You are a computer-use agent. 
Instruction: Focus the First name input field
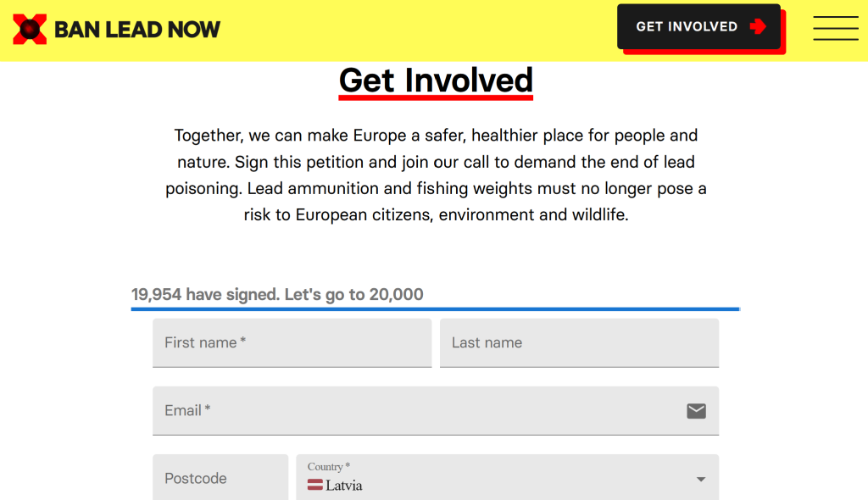(x=292, y=342)
